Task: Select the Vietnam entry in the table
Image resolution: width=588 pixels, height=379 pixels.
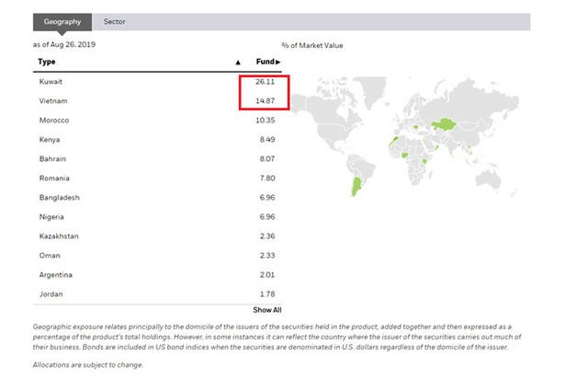Action: (53, 100)
